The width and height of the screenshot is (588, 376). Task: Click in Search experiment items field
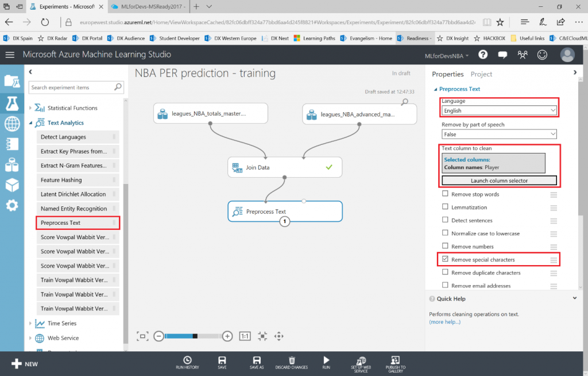point(76,87)
